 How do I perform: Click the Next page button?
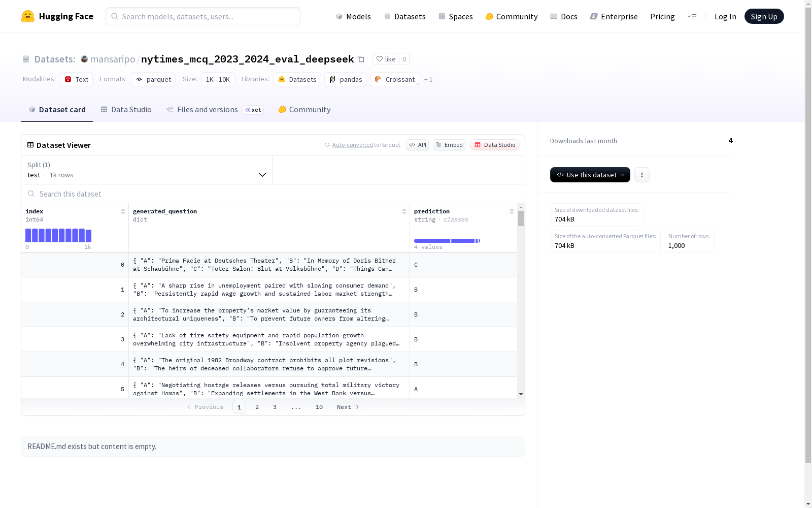tap(348, 407)
